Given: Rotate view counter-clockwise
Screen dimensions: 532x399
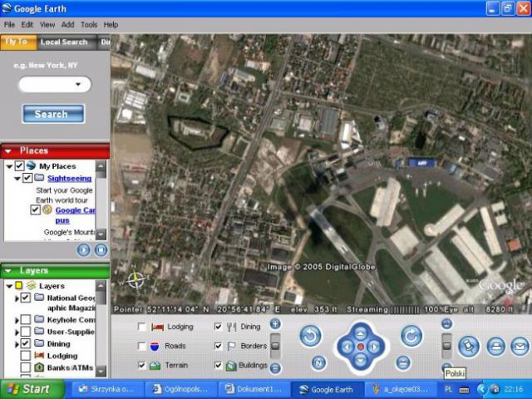Looking at the screenshot, I should (x=310, y=336).
